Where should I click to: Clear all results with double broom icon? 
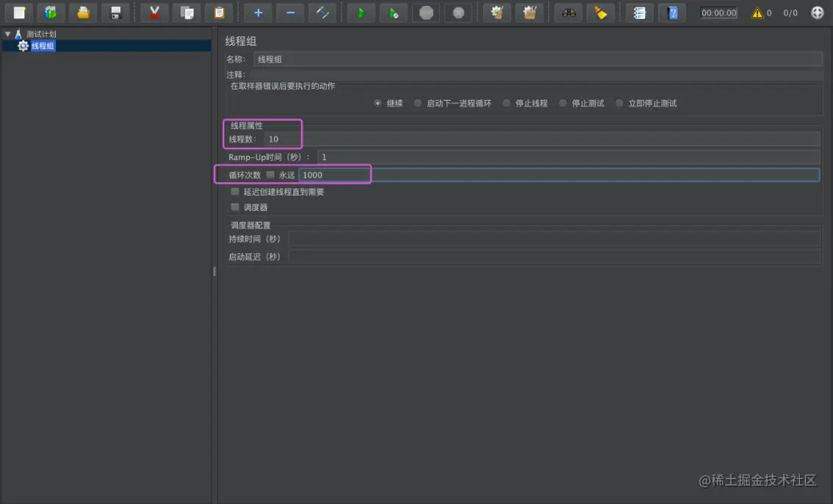coord(530,12)
